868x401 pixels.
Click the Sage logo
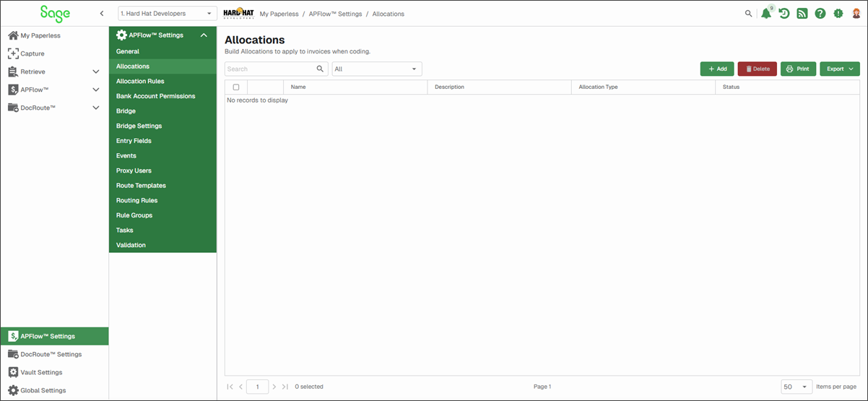(55, 13)
